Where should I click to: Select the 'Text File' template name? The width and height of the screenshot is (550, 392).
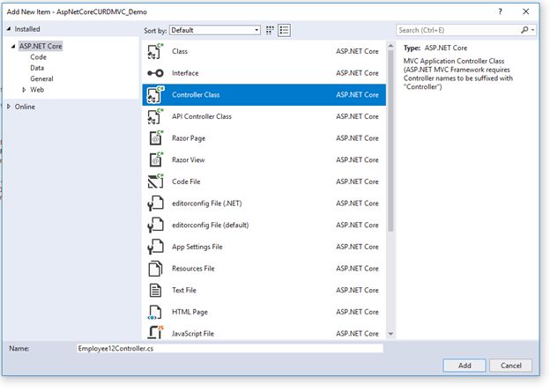(x=184, y=291)
